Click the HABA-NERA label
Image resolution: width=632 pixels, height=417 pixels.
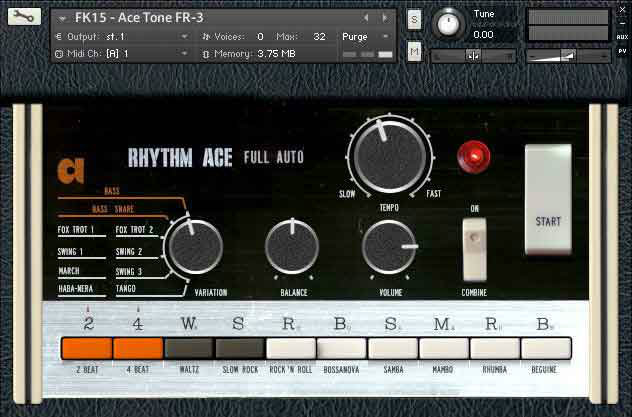point(75,288)
